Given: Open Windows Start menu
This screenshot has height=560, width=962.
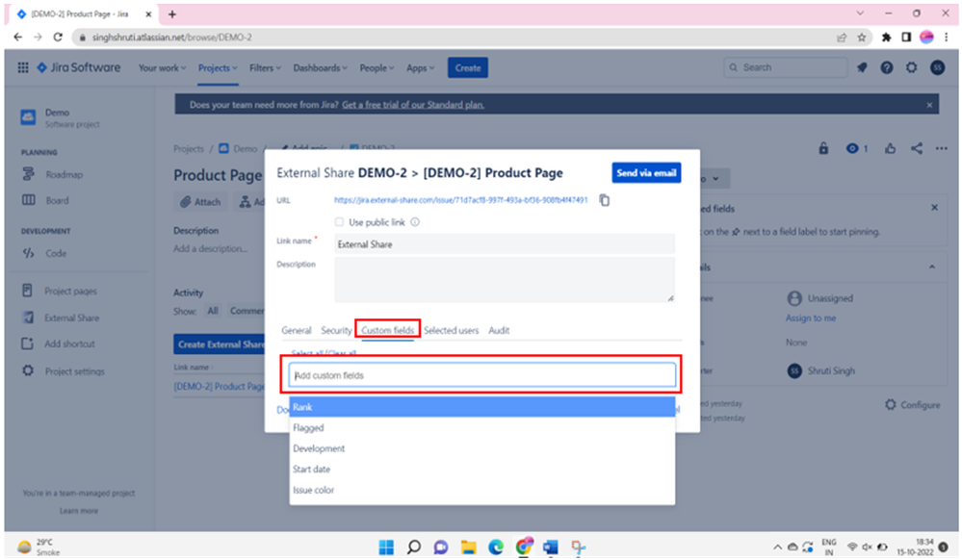Looking at the screenshot, I should click(386, 547).
